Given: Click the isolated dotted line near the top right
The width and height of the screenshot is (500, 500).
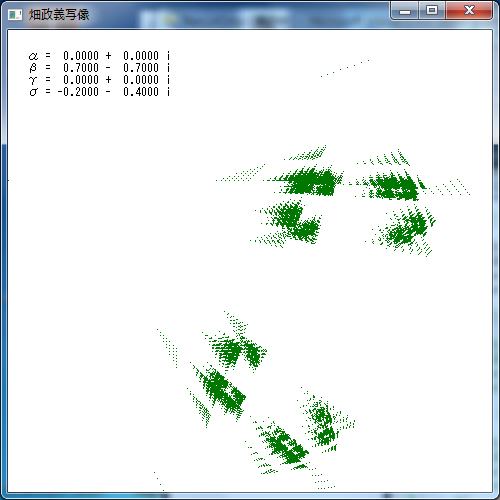Looking at the screenshot, I should pyautogui.click(x=345, y=68).
